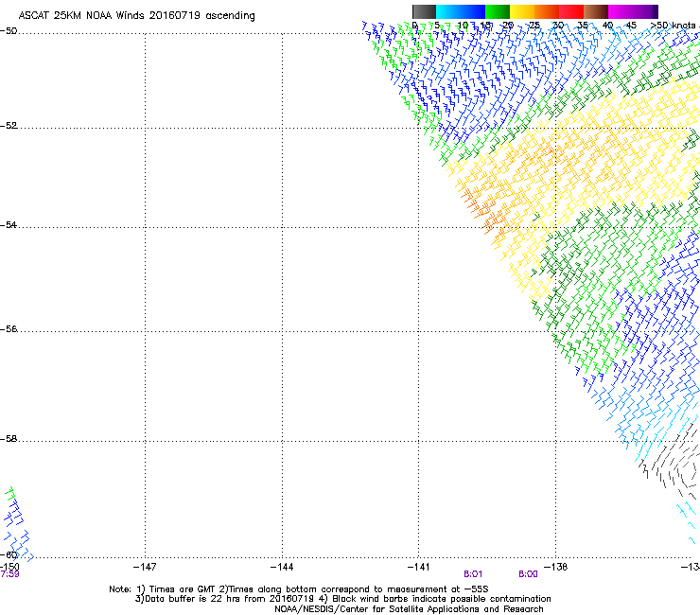The image size is (700, 615).
Task: Click the '-144' longitude axis label
Action: click(282, 567)
